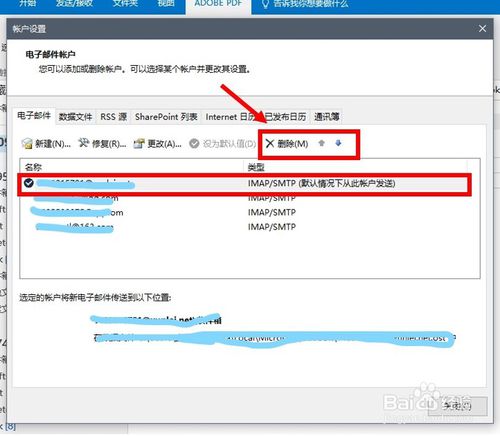This screenshot has height=436, width=500.
Task: Select the default account with checkmark badge
Action: 29,183
